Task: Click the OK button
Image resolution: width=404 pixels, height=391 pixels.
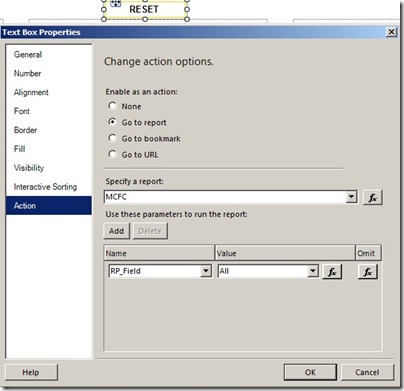Action: click(310, 372)
